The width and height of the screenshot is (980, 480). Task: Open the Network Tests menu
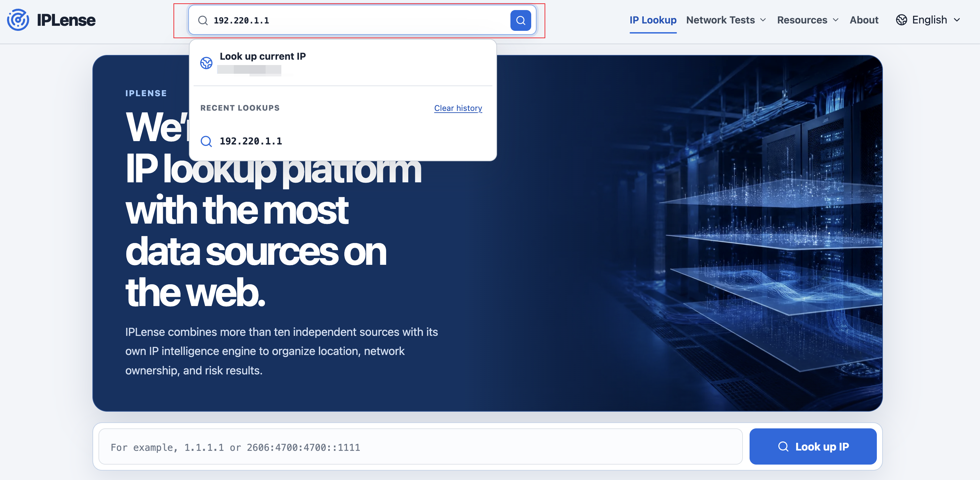click(x=726, y=20)
